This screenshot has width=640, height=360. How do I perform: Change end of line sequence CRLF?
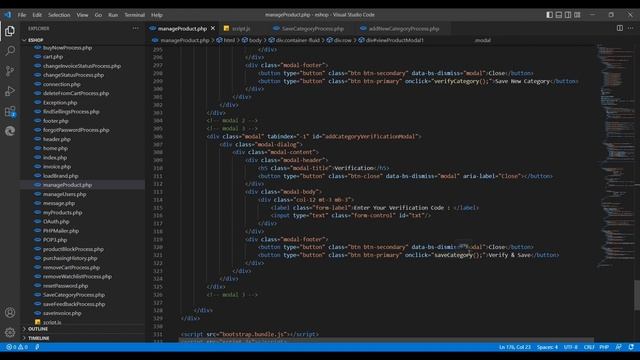coord(589,347)
